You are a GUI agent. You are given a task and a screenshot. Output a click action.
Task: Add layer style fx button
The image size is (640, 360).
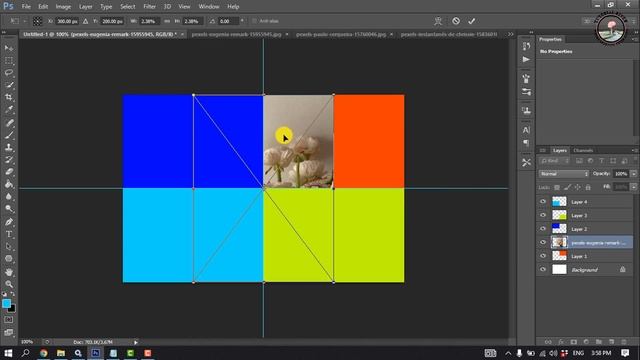[561, 342]
